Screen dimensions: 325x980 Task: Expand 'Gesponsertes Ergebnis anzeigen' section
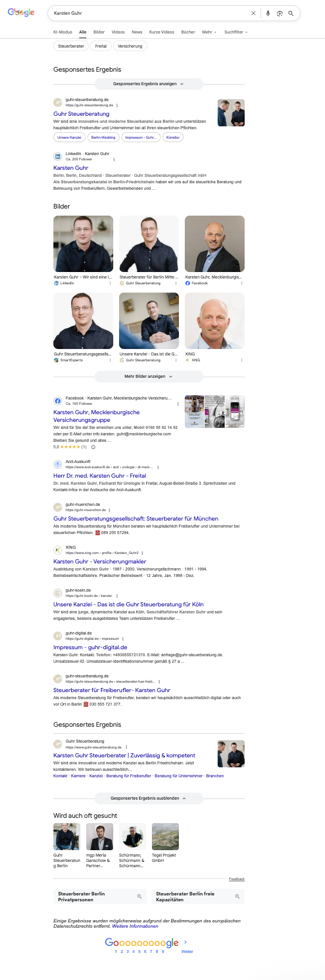[x=149, y=84]
